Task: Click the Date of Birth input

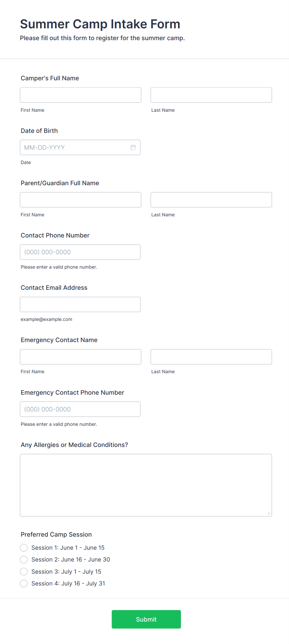Action: (75, 148)
